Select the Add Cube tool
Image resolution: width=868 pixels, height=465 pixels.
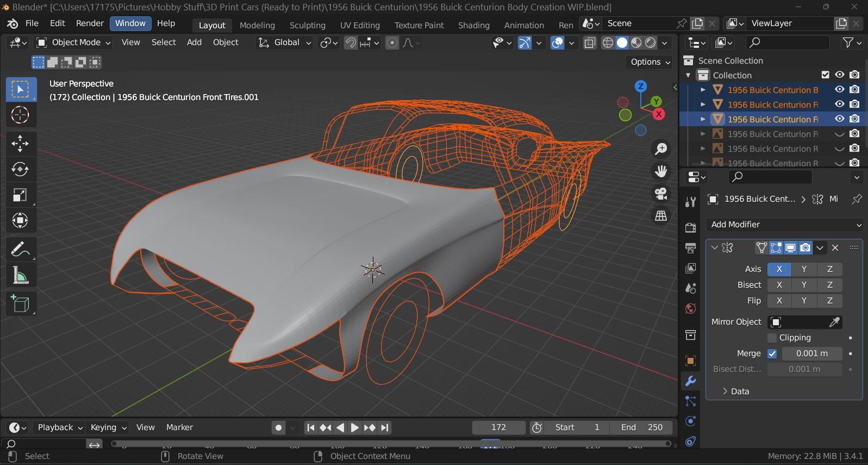click(20, 304)
